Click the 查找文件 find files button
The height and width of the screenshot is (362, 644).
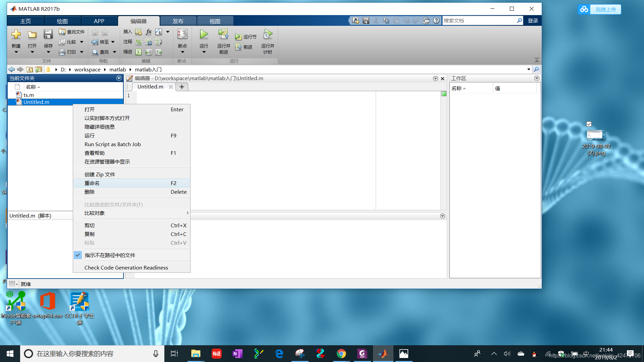[71, 32]
